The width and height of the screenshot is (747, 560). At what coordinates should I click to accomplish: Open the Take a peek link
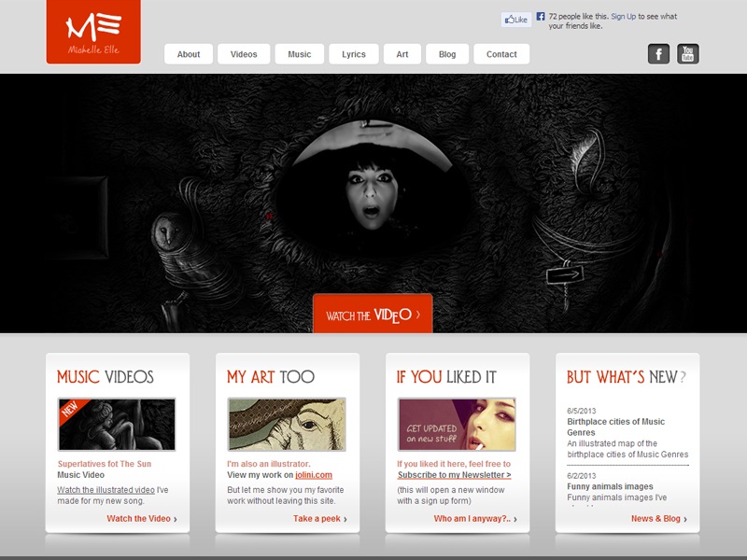click(317, 519)
